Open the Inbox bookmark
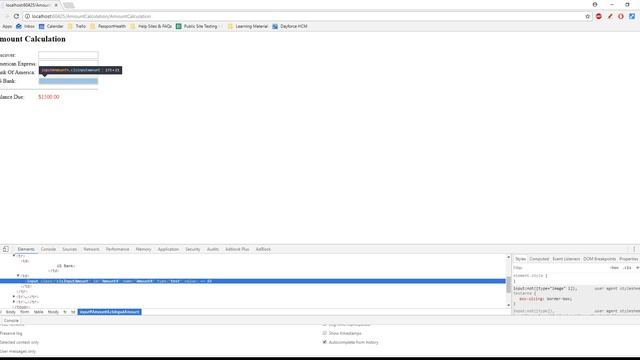The height and width of the screenshot is (360, 640). click(x=26, y=26)
